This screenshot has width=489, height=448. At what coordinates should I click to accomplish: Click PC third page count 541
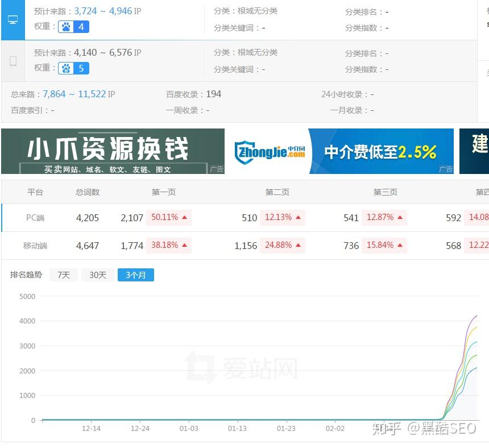pos(351,218)
